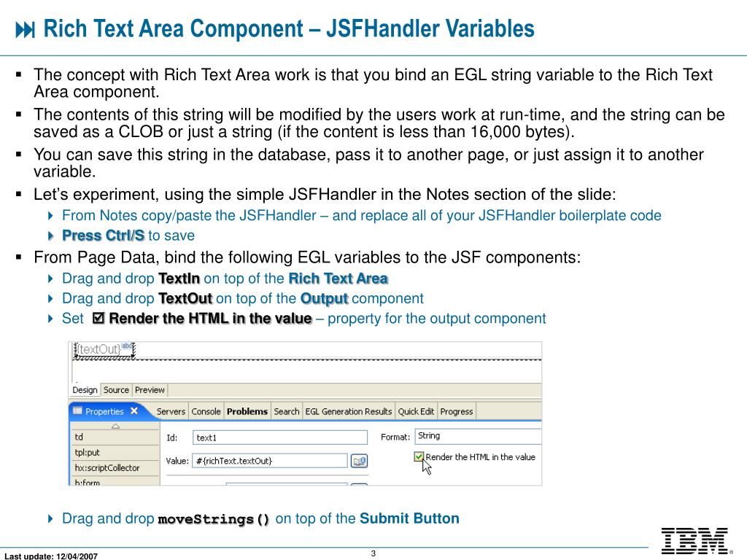Viewport: 747px width, 560px height.
Task: Click the Properties view icon
Action: click(x=77, y=411)
